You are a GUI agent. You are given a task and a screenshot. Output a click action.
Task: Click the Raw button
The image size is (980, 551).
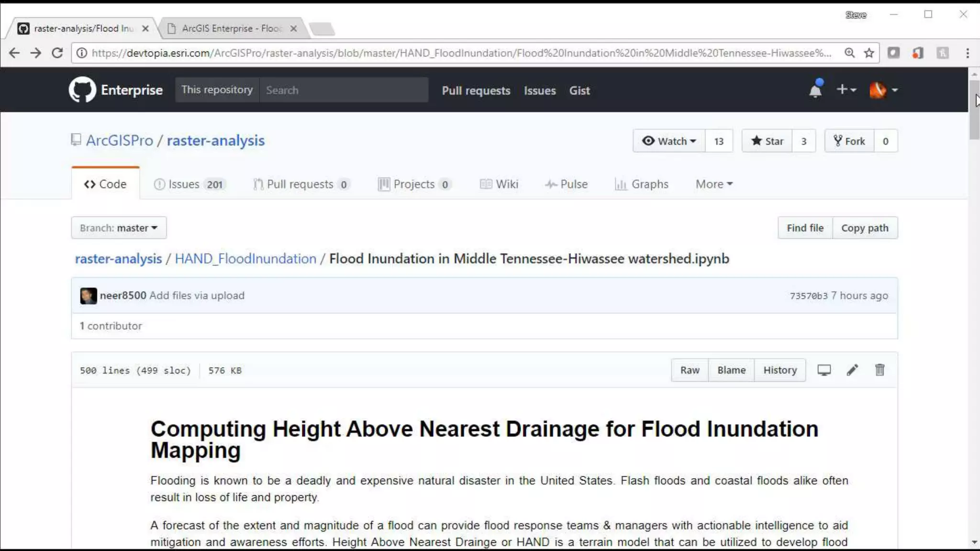tap(690, 370)
